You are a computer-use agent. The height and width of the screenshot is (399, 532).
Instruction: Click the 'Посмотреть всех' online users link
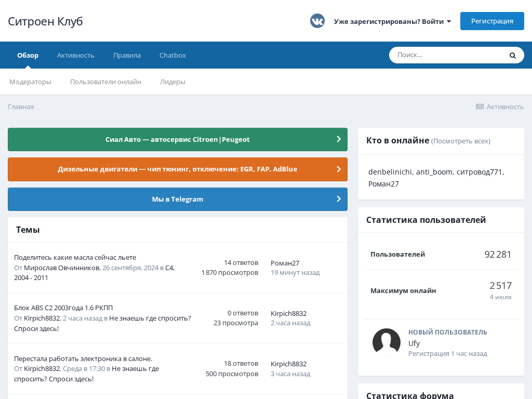coord(461,141)
